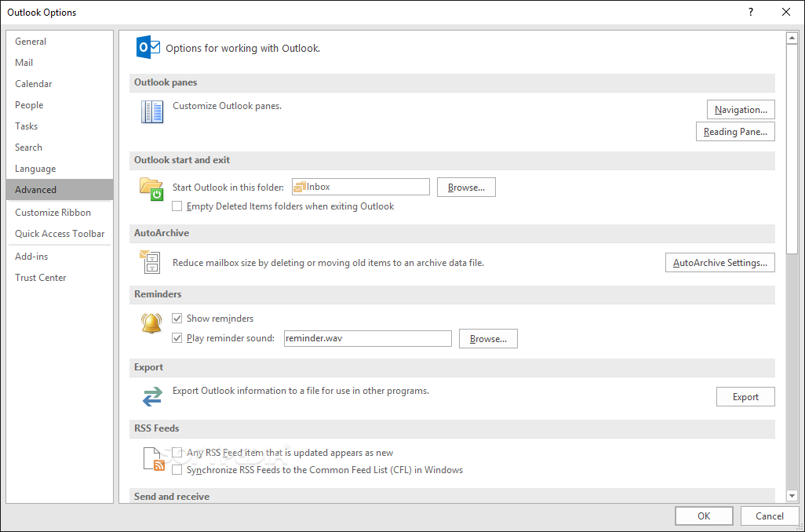Click the Reminders section header

click(x=452, y=294)
